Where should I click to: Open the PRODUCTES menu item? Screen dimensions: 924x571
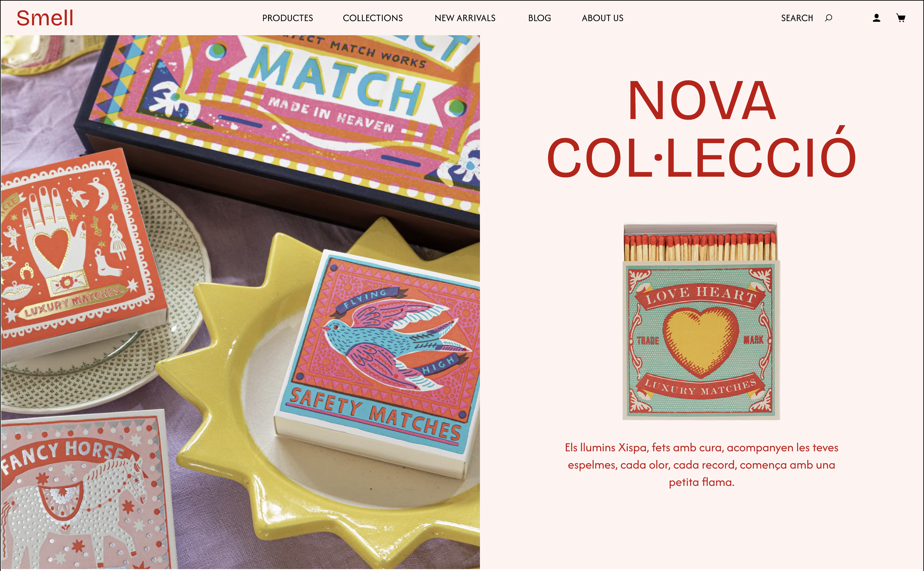click(x=288, y=18)
